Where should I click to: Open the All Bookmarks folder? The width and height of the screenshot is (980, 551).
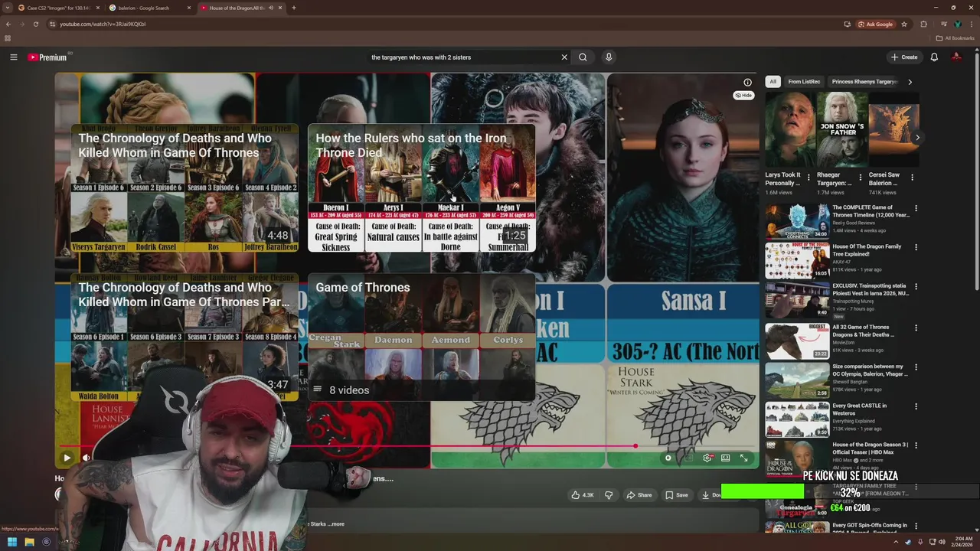[x=955, y=38]
